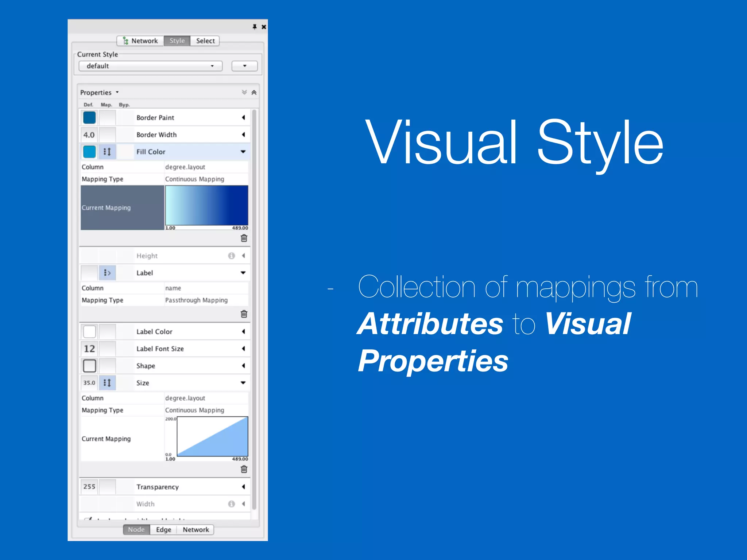This screenshot has width=747, height=560.
Task: Open the style options menu button
Action: click(x=244, y=66)
